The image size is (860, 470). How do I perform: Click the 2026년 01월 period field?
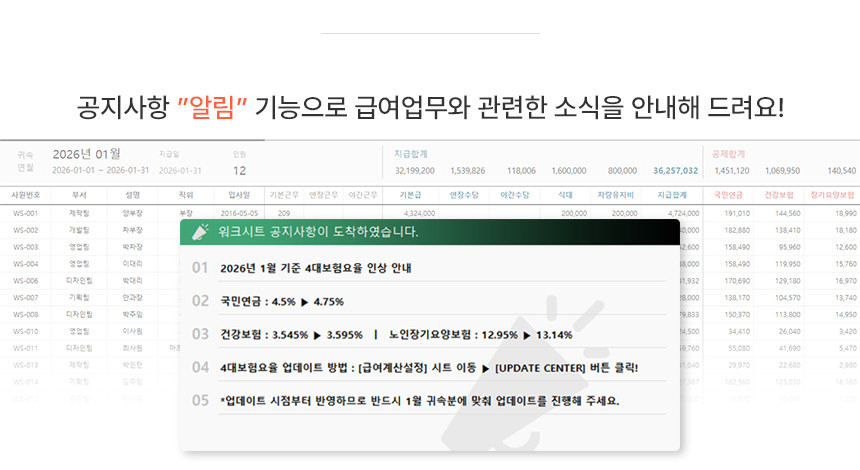pyautogui.click(x=86, y=154)
